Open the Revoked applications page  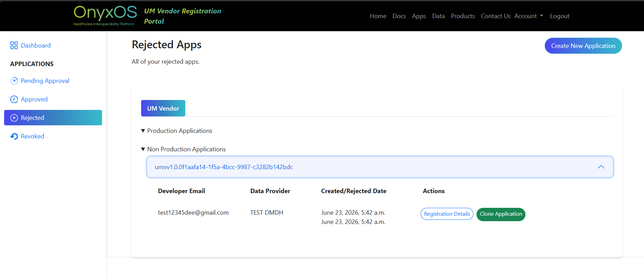point(33,136)
